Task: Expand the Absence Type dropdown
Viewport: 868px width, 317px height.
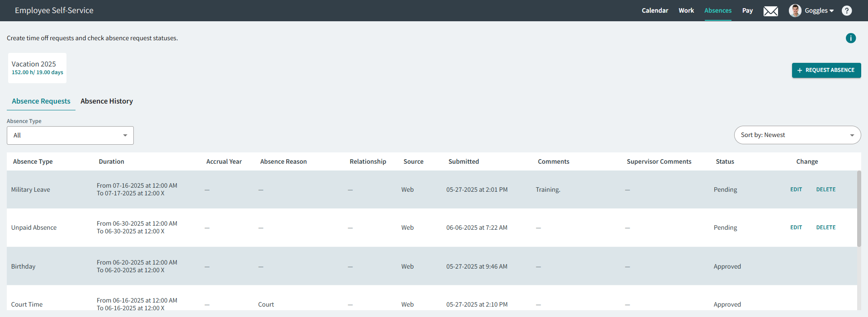Action: pyautogui.click(x=70, y=135)
